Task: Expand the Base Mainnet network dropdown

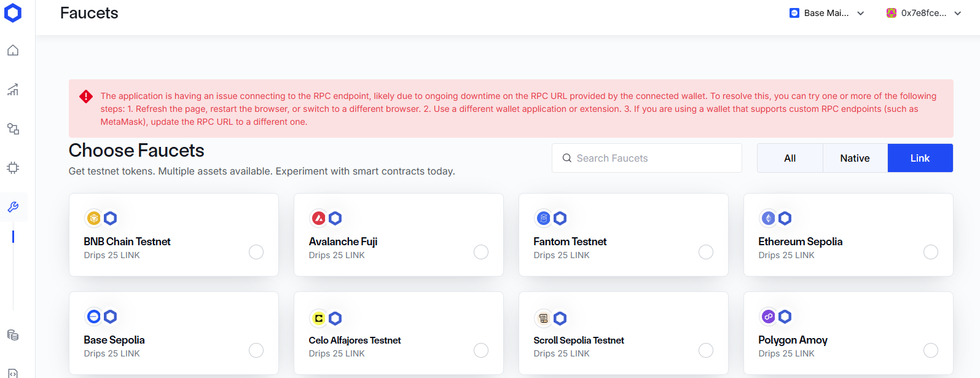Action: (x=827, y=13)
